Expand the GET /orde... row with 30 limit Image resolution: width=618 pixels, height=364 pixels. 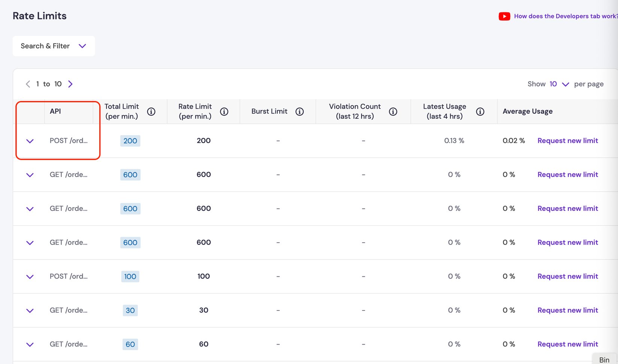30,310
